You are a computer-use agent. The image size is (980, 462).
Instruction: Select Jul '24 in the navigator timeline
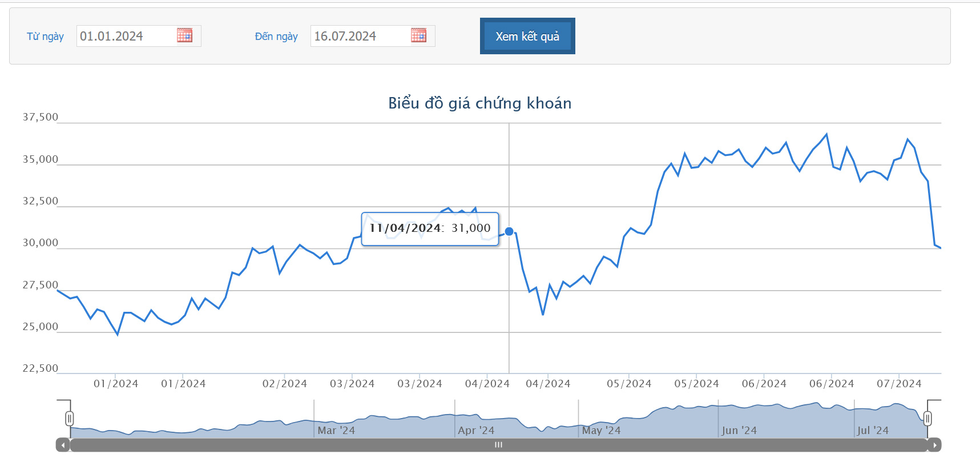(x=872, y=431)
